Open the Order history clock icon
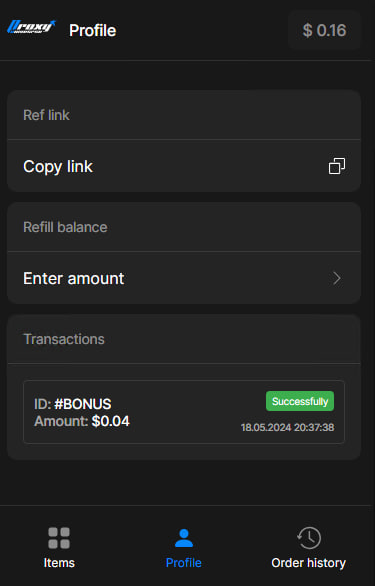The width and height of the screenshot is (375, 586). pyautogui.click(x=309, y=538)
